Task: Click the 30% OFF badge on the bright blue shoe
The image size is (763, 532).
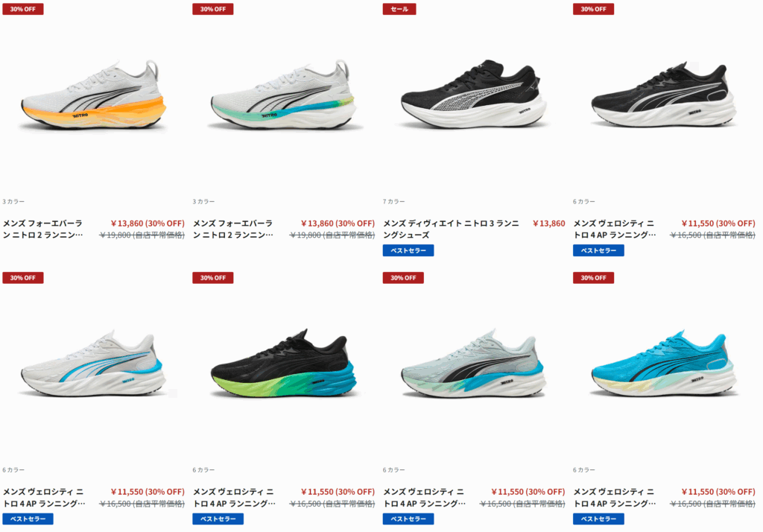Action: click(x=593, y=278)
